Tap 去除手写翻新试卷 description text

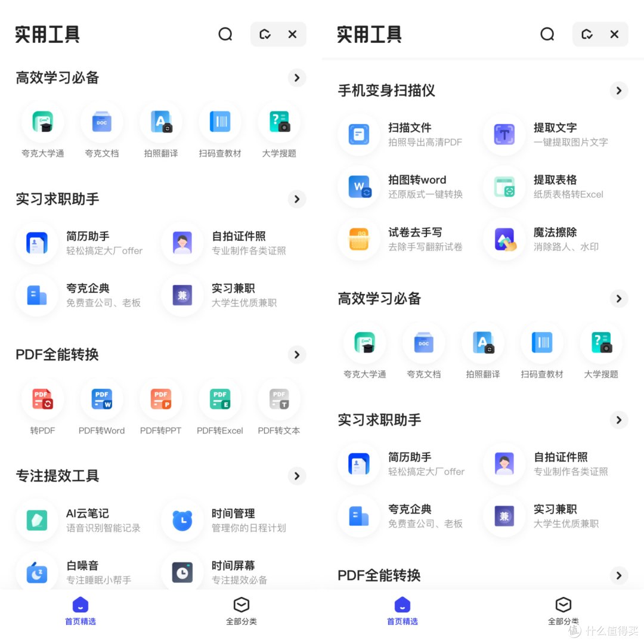pos(425,247)
